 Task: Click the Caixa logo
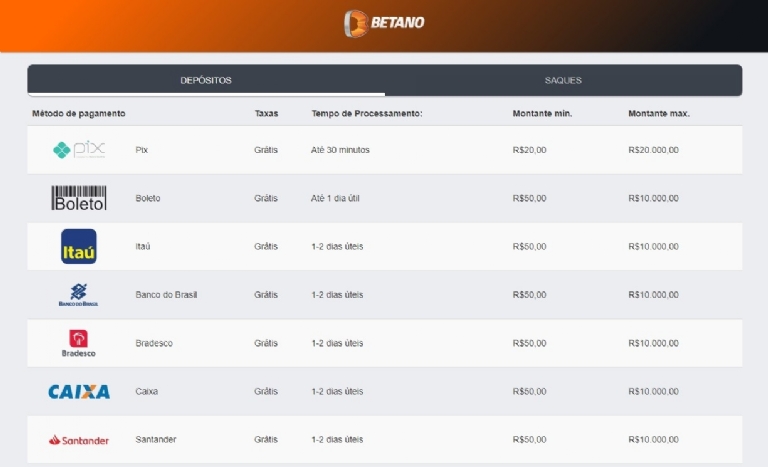78,391
